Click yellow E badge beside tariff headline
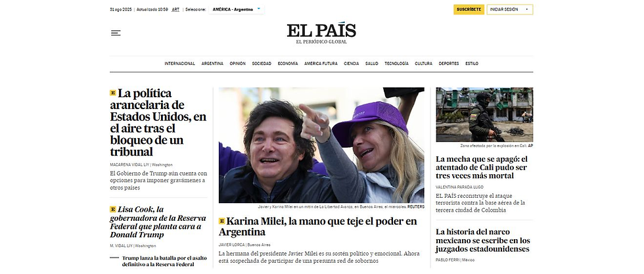 113,93
